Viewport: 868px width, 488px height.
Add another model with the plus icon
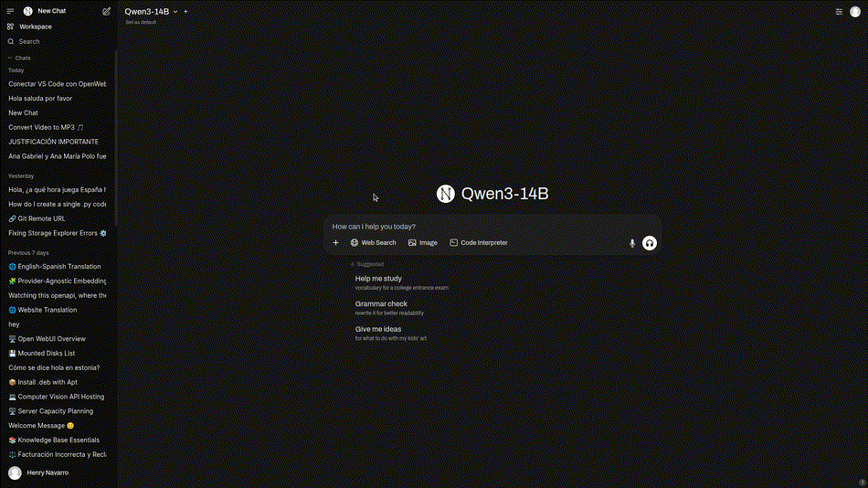[x=186, y=12]
